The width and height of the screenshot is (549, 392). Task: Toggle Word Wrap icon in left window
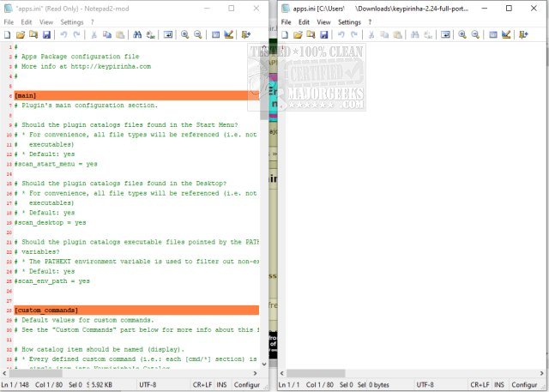click(x=168, y=34)
